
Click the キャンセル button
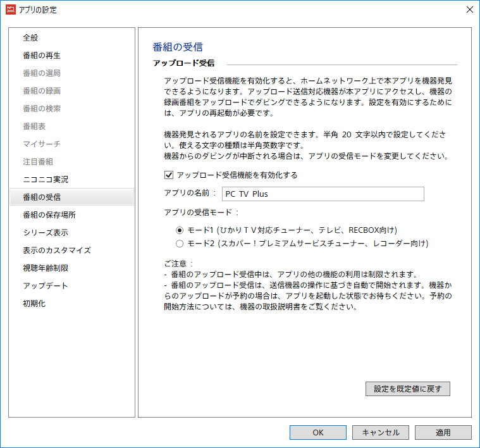[x=381, y=432]
